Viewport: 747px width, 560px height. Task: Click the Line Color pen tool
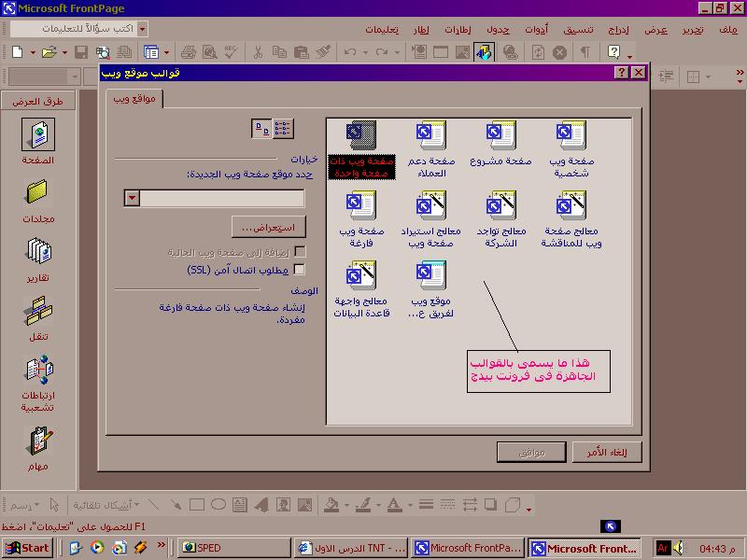pyautogui.click(x=363, y=505)
